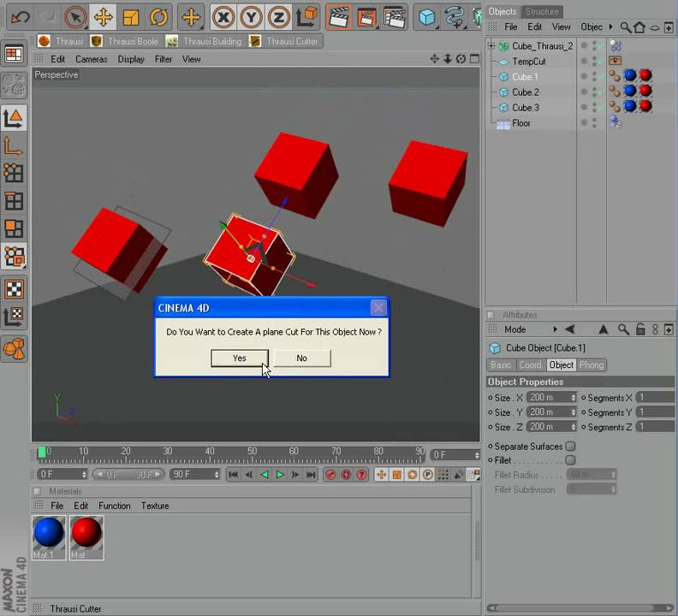The height and width of the screenshot is (616, 678).
Task: Render in Picture Viewer icon
Action: (x=366, y=17)
